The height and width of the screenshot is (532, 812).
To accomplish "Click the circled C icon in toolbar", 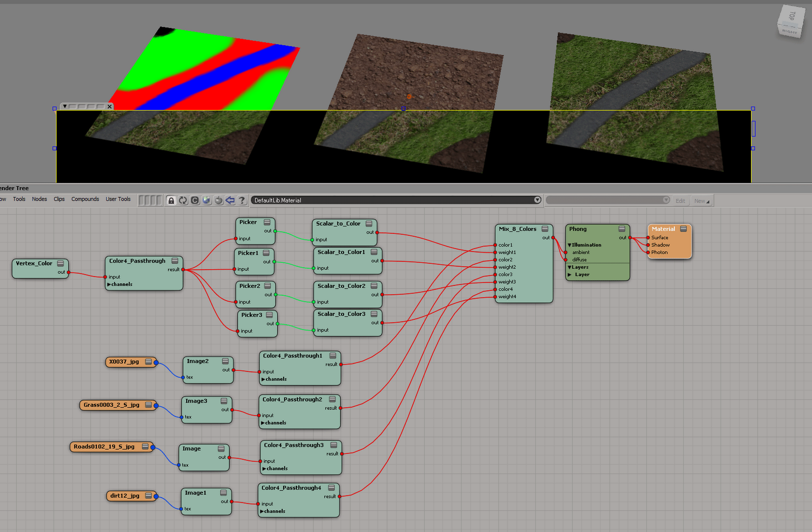I will click(195, 200).
